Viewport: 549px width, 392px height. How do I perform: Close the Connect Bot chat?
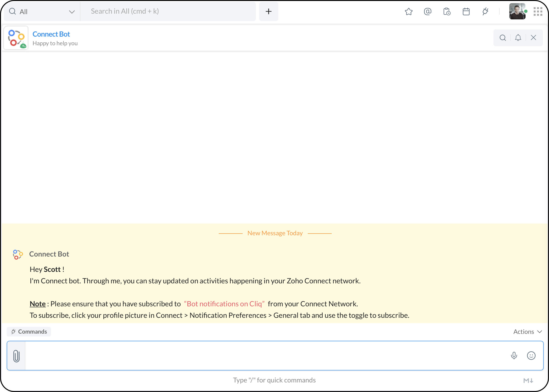pyautogui.click(x=533, y=38)
